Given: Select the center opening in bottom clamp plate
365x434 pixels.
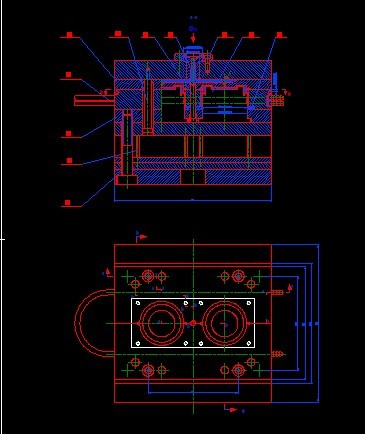Looking at the screenshot, I should click(193, 177).
